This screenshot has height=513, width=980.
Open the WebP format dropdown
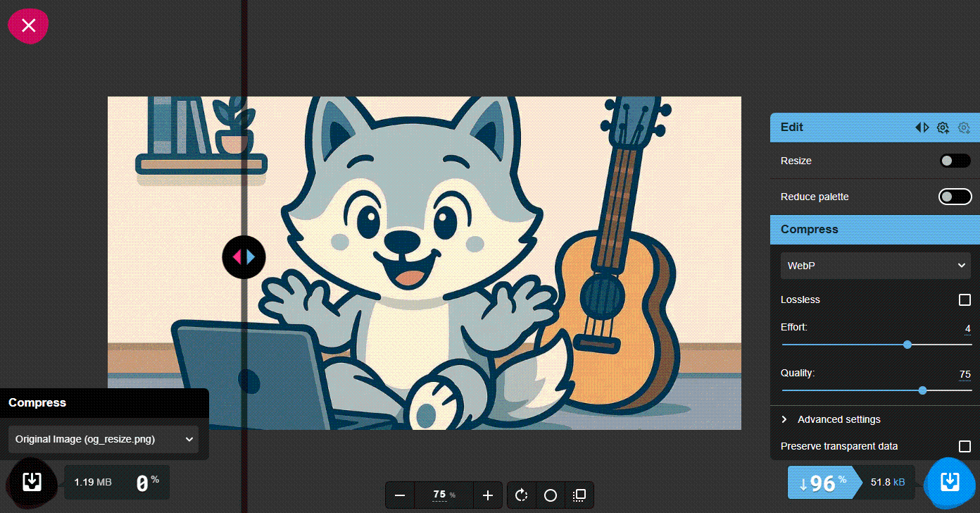(876, 265)
